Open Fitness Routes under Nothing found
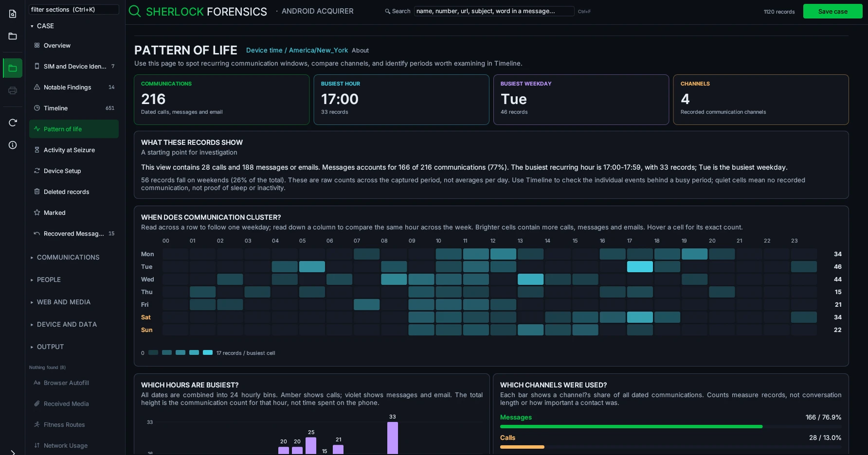This screenshot has height=455, width=868. click(x=74, y=424)
